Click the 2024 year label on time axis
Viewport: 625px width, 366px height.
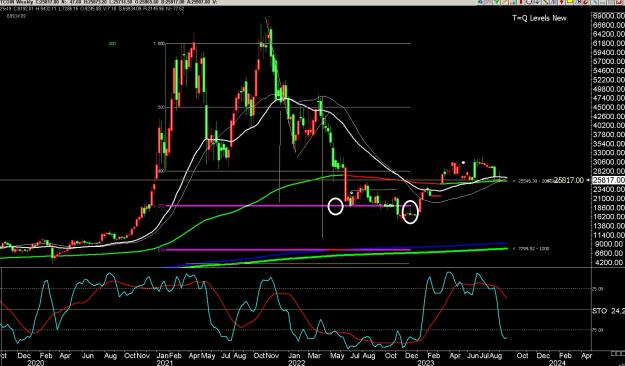click(556, 362)
